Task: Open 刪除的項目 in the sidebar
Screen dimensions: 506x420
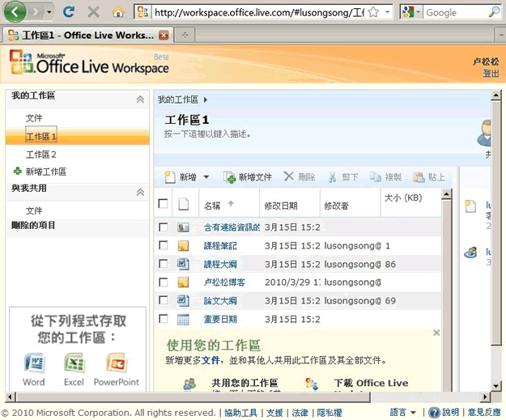Action: tap(33, 225)
